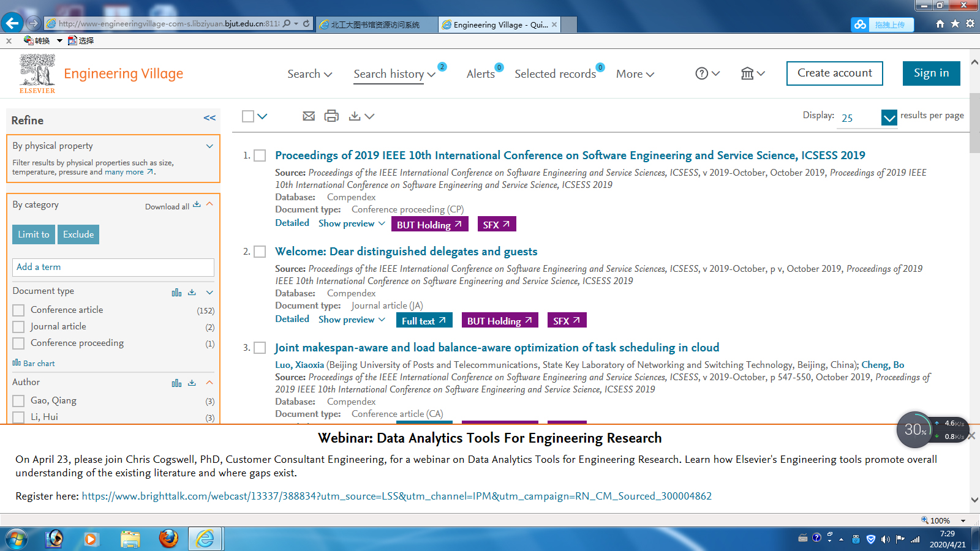980x551 pixels.
Task: Check the box for result 2
Action: (x=260, y=252)
